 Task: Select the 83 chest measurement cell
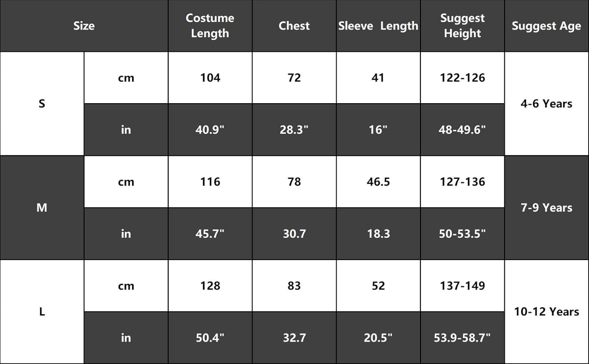pos(294,286)
